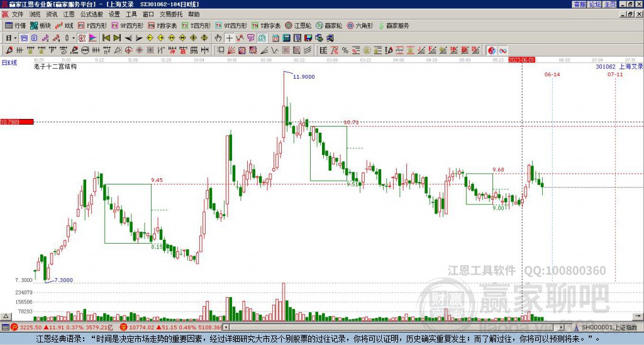
Task: Select the hand pan tool
Action: (218, 38)
